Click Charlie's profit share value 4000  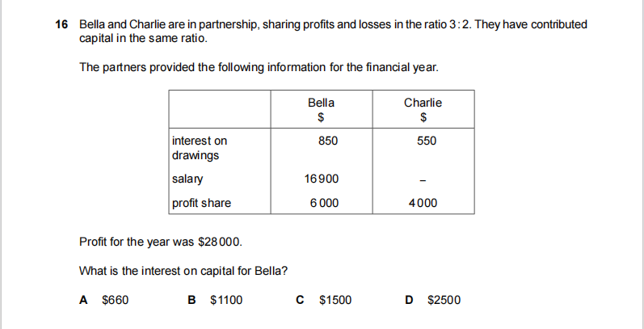tap(423, 203)
